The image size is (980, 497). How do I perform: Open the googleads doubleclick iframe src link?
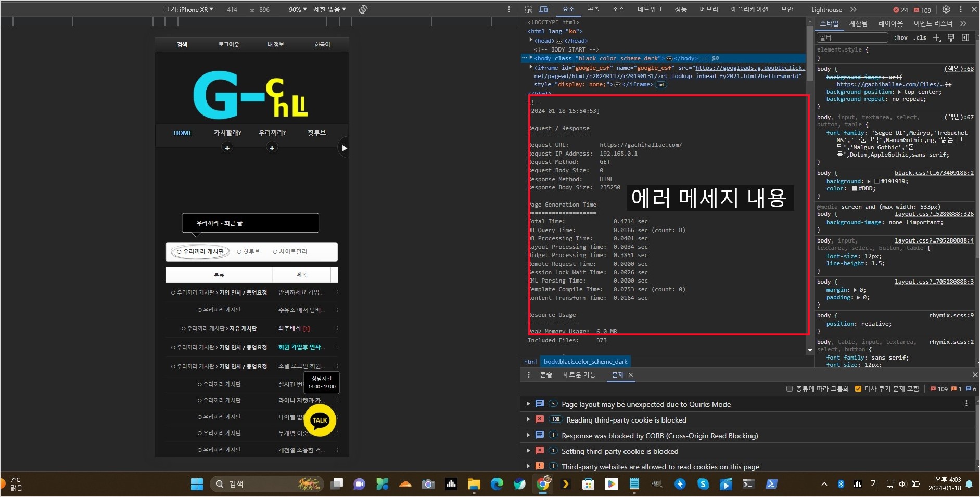point(670,72)
